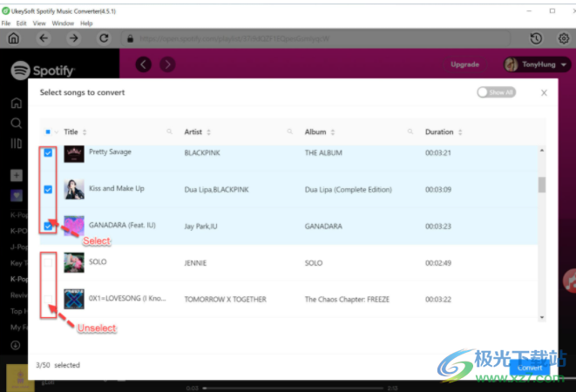
Task: Uncheck GANADARA (Feat. IU) song
Action: [48, 226]
